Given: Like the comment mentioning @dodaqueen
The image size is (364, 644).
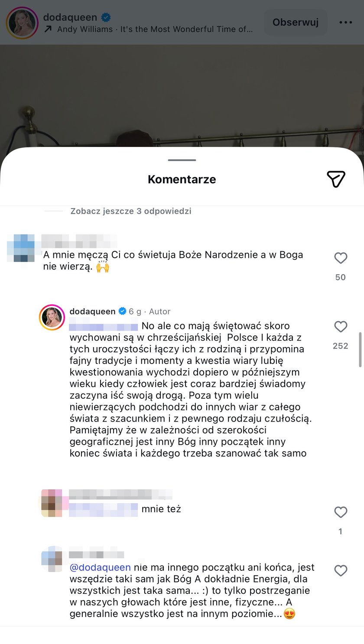Looking at the screenshot, I should pyautogui.click(x=341, y=571).
